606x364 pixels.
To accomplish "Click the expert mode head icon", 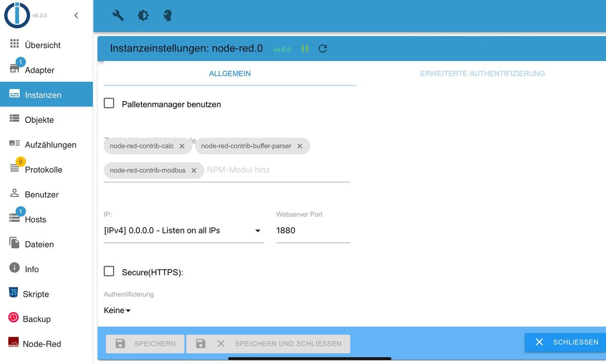I will [x=168, y=16].
